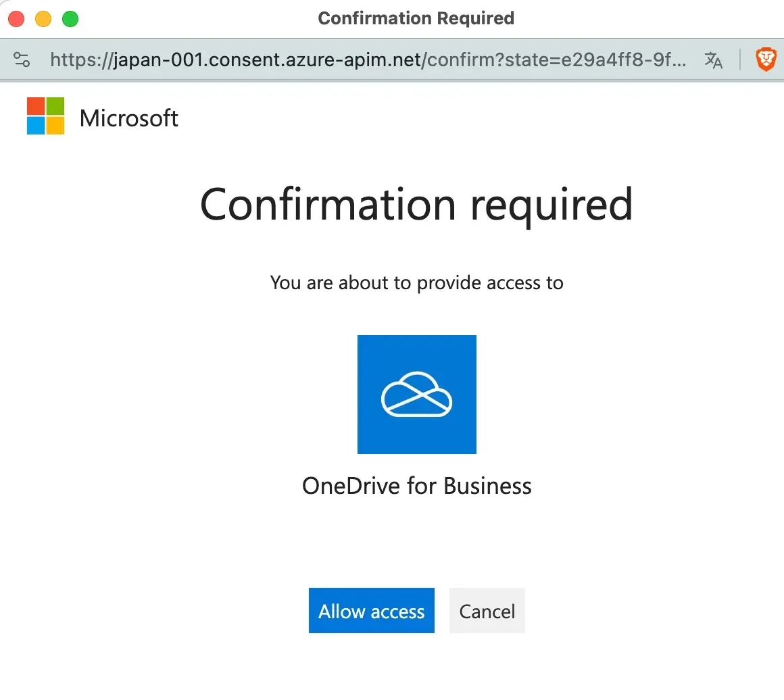Click the text about providing access

coord(416,282)
